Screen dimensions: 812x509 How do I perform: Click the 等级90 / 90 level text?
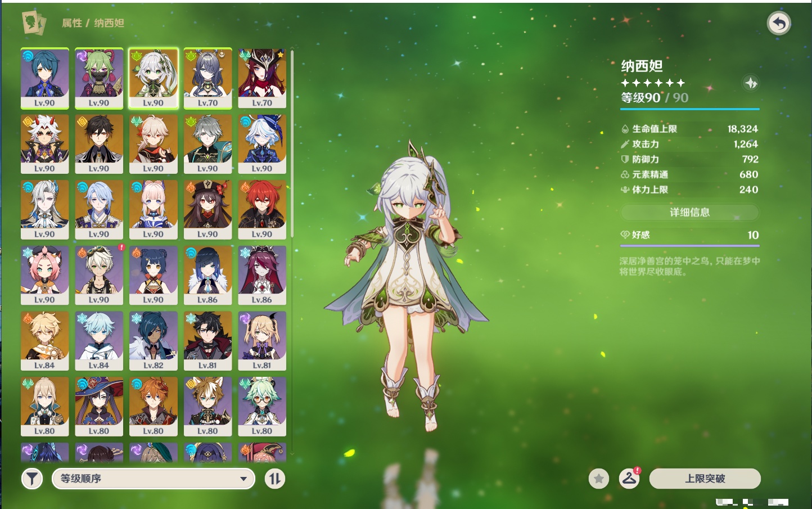(655, 97)
